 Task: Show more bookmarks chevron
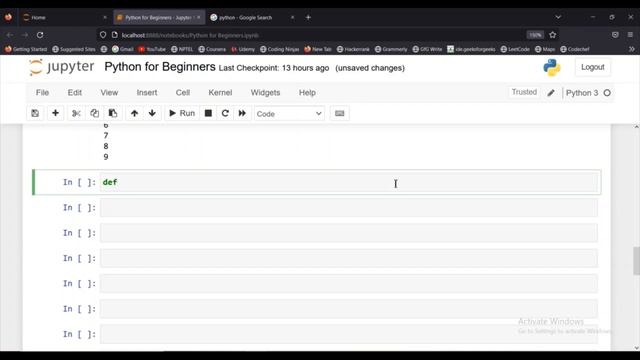pos(631,49)
